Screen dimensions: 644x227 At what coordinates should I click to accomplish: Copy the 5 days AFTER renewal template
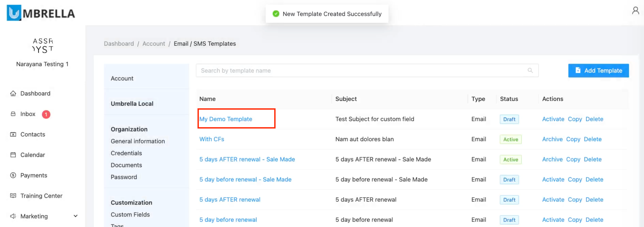(575, 200)
